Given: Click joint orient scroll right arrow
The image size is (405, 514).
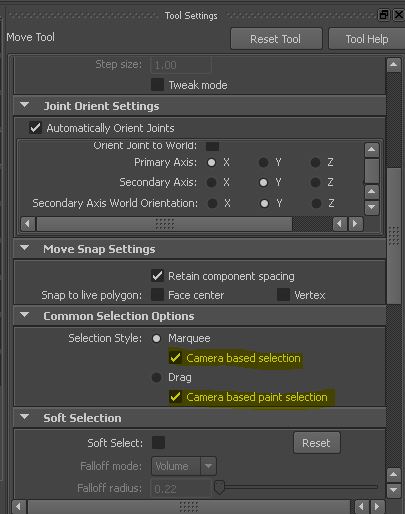Looking at the screenshot, I should click(355, 224).
